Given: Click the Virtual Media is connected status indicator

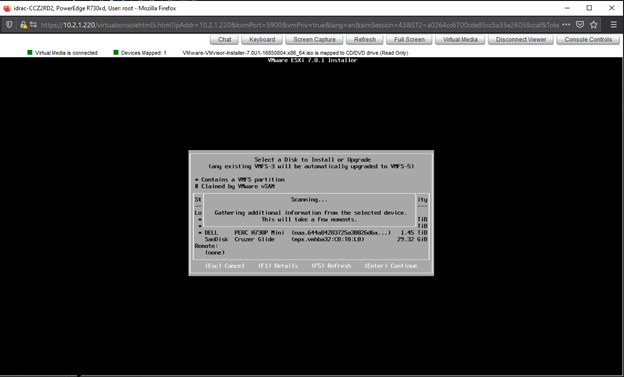Looking at the screenshot, I should tap(62, 53).
